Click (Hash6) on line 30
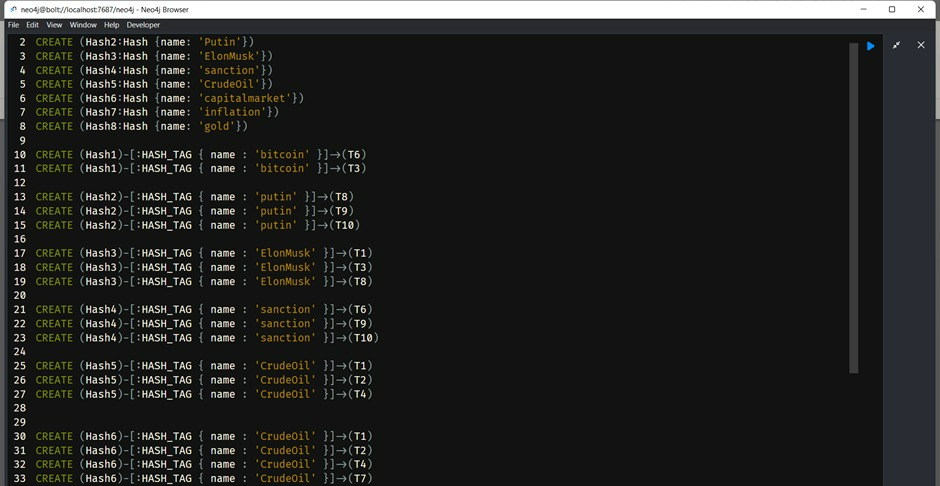 tap(101, 436)
